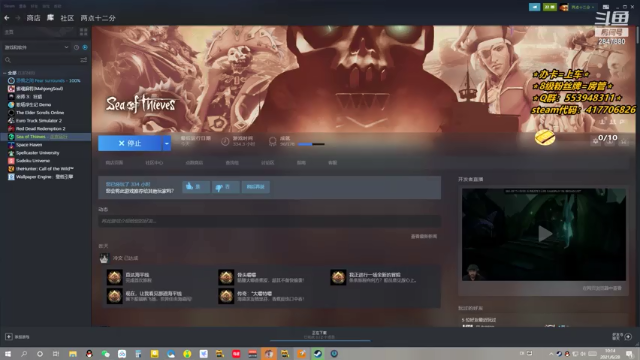Open game settings gear icon
The image size is (640, 360).
pyautogui.click(x=596, y=142)
